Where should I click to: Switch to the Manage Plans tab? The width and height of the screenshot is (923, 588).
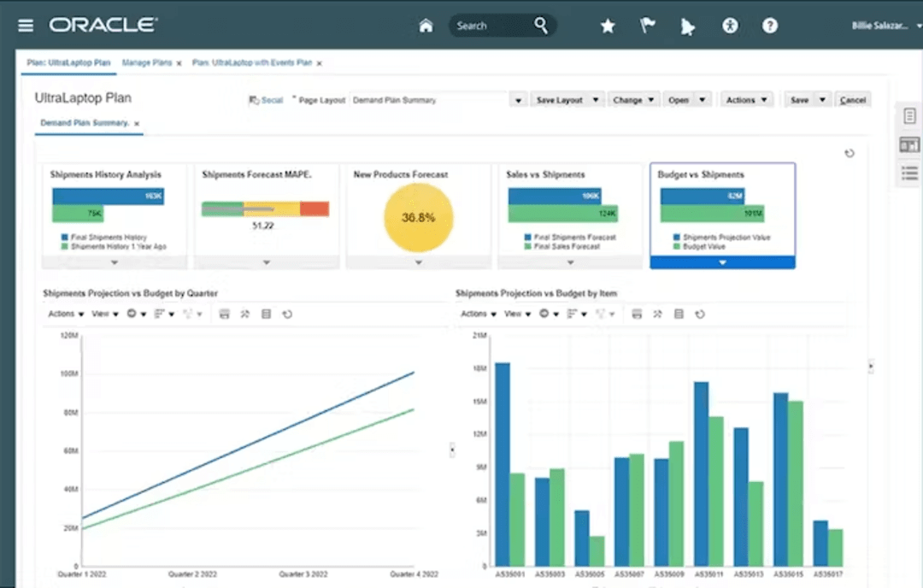147,62
